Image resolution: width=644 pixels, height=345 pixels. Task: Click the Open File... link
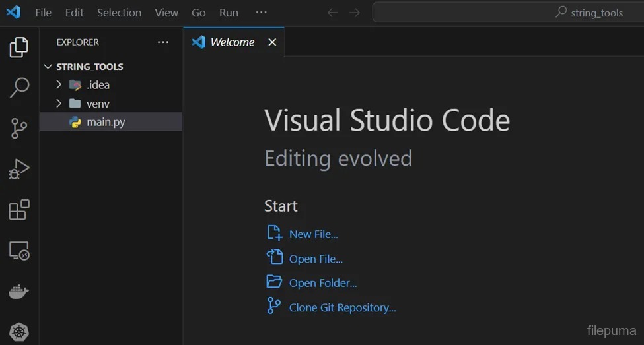pyautogui.click(x=316, y=259)
